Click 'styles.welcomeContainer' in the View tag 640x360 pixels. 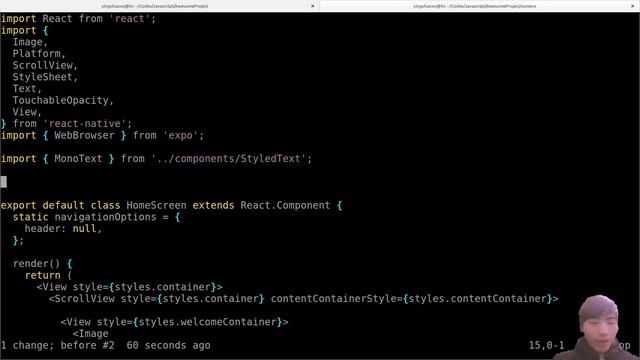[207, 322]
